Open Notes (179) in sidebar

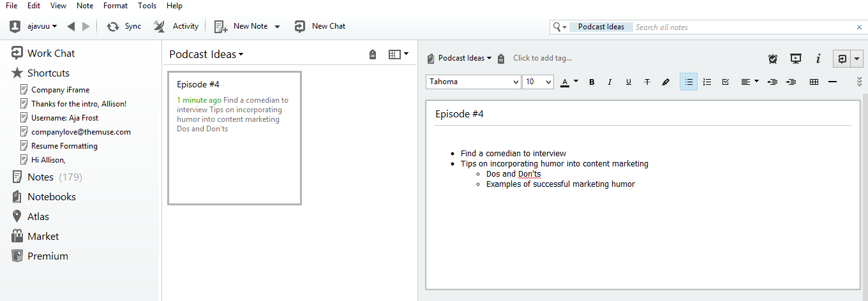point(47,177)
